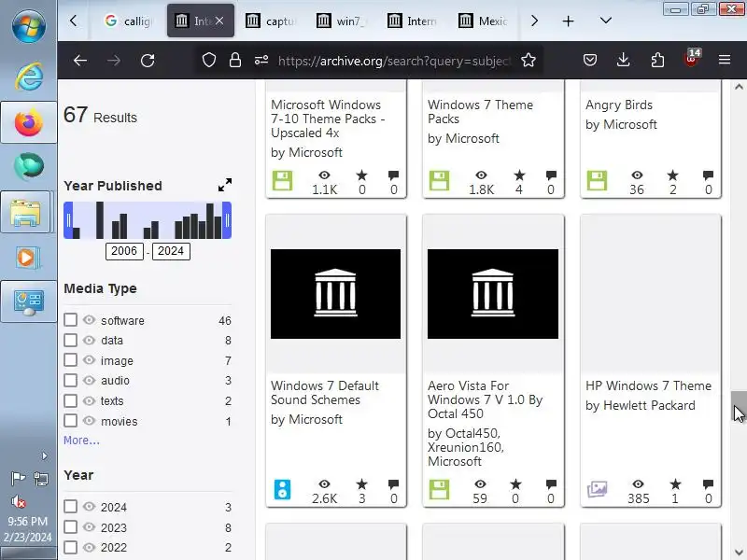This screenshot has width=747, height=560.
Task: Toggle eye icon next to movies
Action: coord(89,421)
